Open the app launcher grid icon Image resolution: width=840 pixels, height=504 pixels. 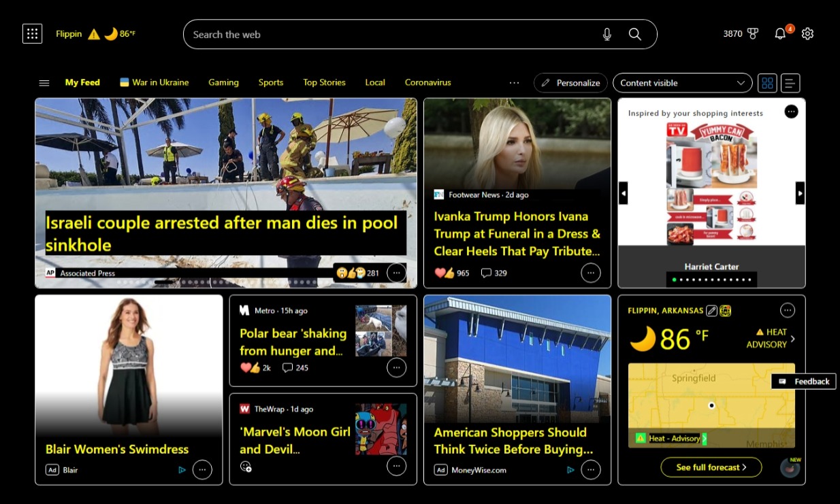(x=33, y=34)
